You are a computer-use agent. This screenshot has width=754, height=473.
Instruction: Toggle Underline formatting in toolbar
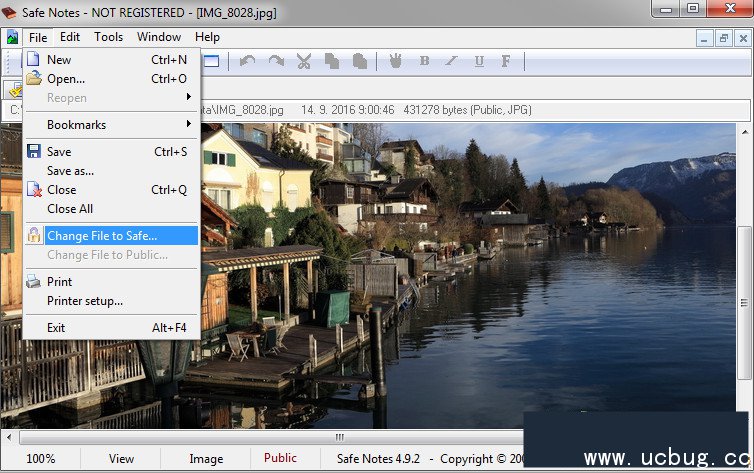point(479,61)
